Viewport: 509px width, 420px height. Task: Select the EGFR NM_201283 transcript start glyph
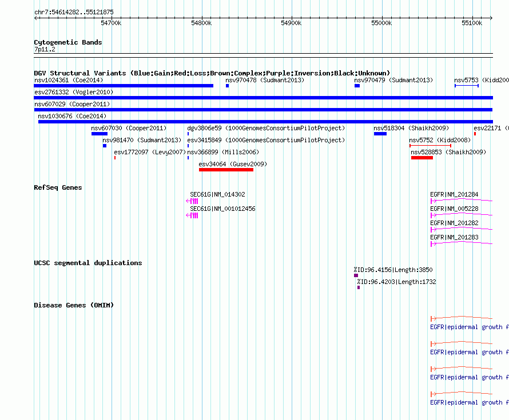click(434, 244)
